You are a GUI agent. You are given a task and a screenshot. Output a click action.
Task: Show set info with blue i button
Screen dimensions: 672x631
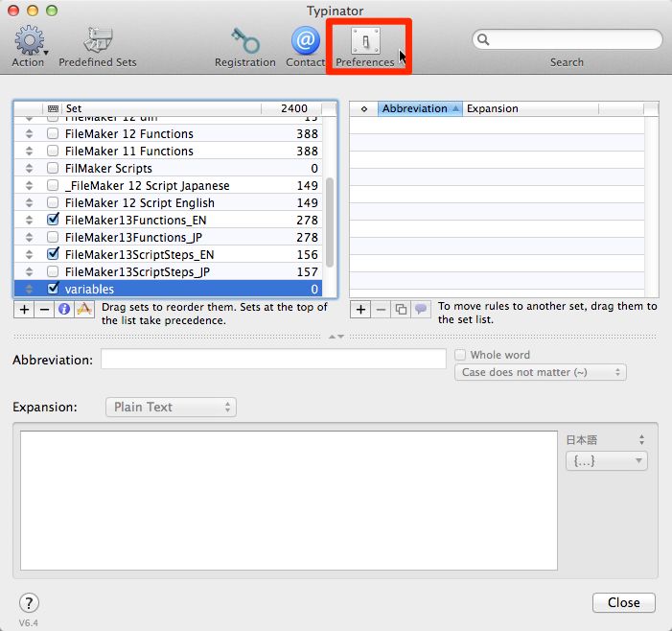click(x=64, y=309)
